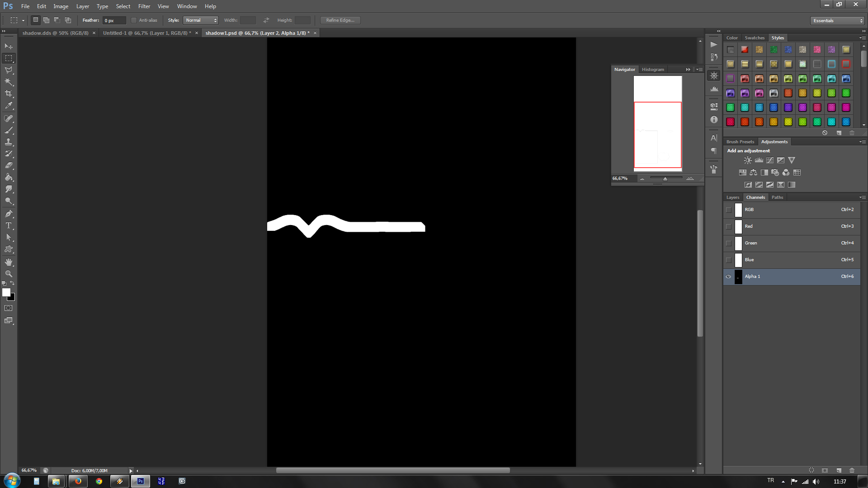Select the Polygonal Lasso tool
Viewport: 868px width, 488px height.
[x=9, y=70]
